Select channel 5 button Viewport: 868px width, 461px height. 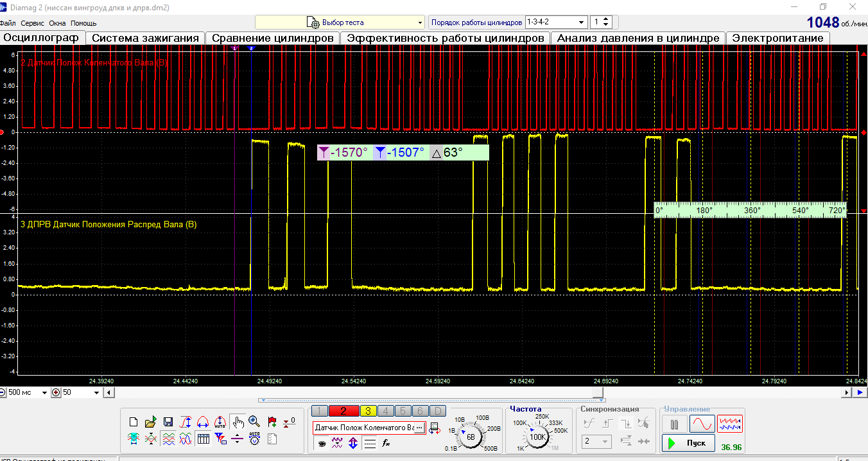click(403, 411)
